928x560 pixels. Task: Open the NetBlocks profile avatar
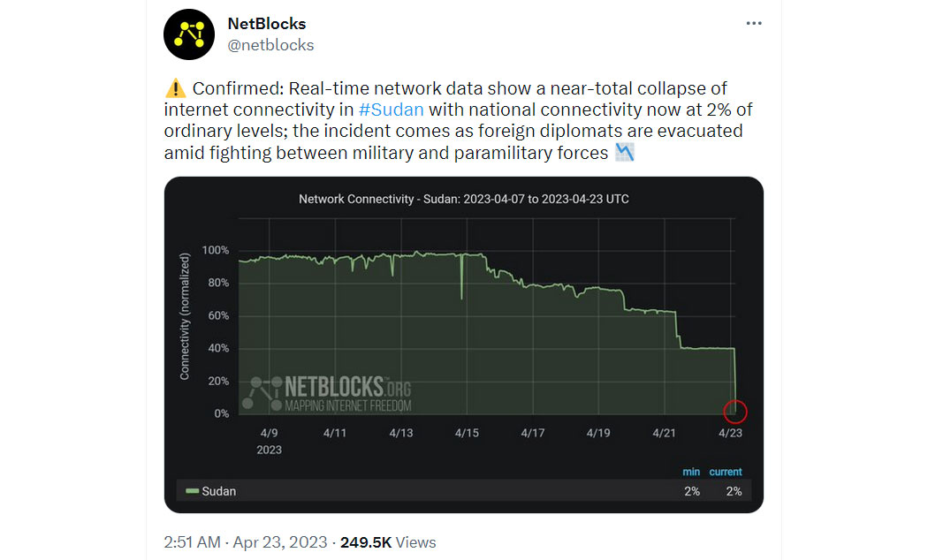pos(189,34)
